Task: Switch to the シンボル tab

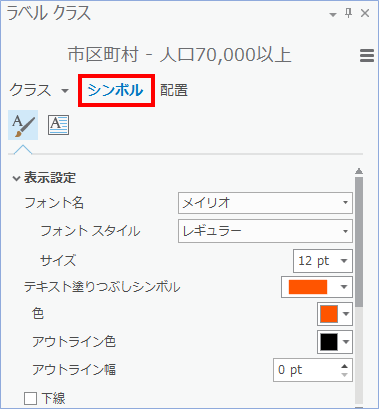Action: point(115,90)
